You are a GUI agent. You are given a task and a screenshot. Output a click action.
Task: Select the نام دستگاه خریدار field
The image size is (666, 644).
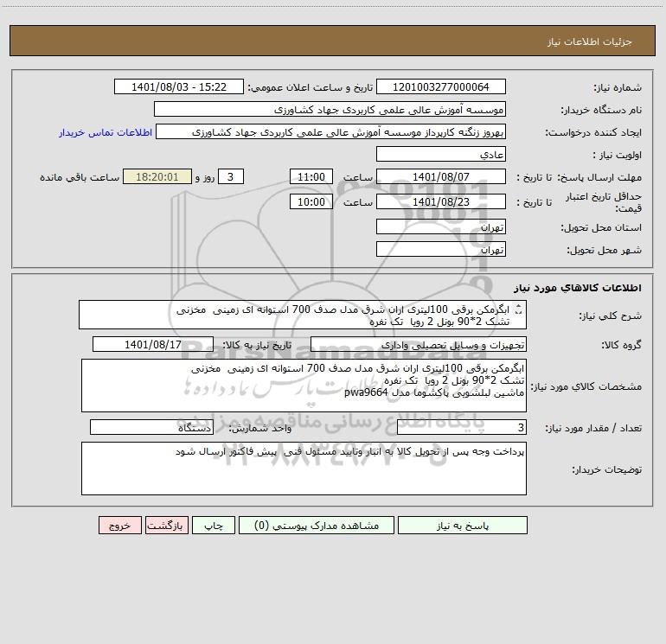coord(330,110)
